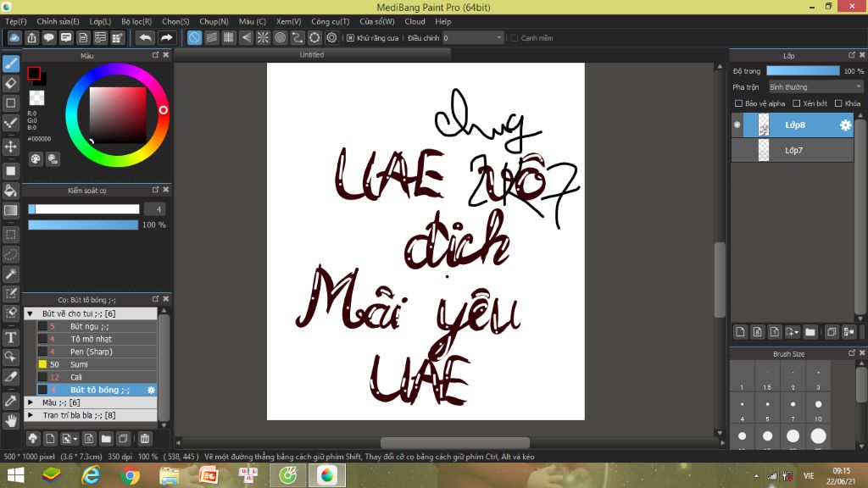
Task: Select the Gradient tool
Action: coord(10,210)
